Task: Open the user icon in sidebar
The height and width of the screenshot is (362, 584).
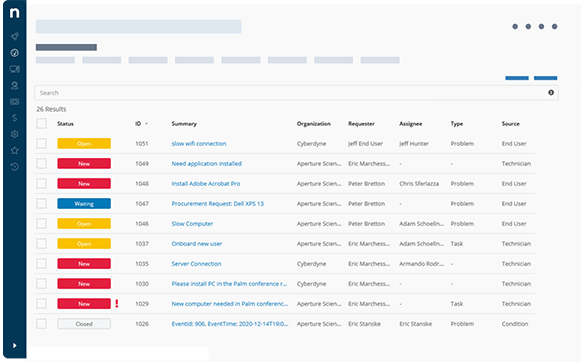Action: pyautogui.click(x=15, y=85)
